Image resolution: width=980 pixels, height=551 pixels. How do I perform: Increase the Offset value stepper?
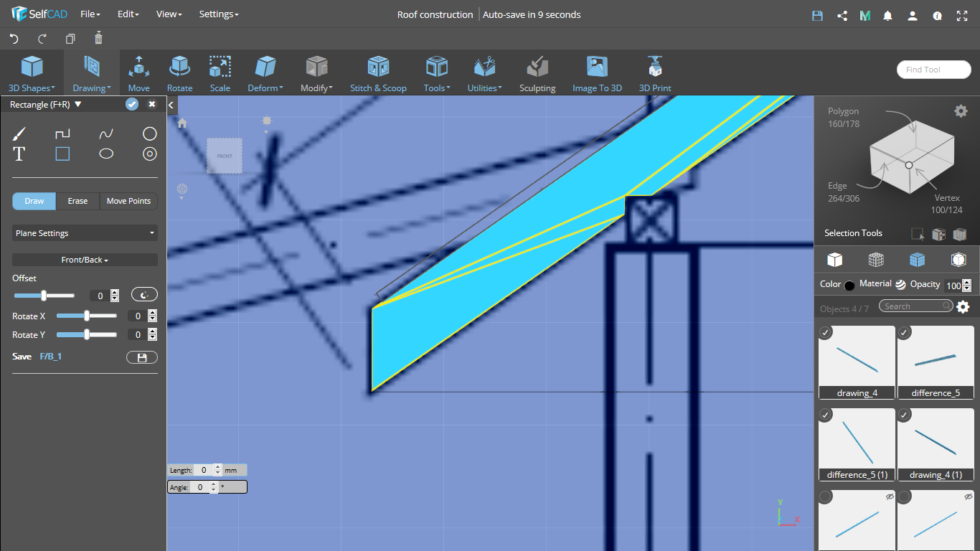tap(115, 293)
